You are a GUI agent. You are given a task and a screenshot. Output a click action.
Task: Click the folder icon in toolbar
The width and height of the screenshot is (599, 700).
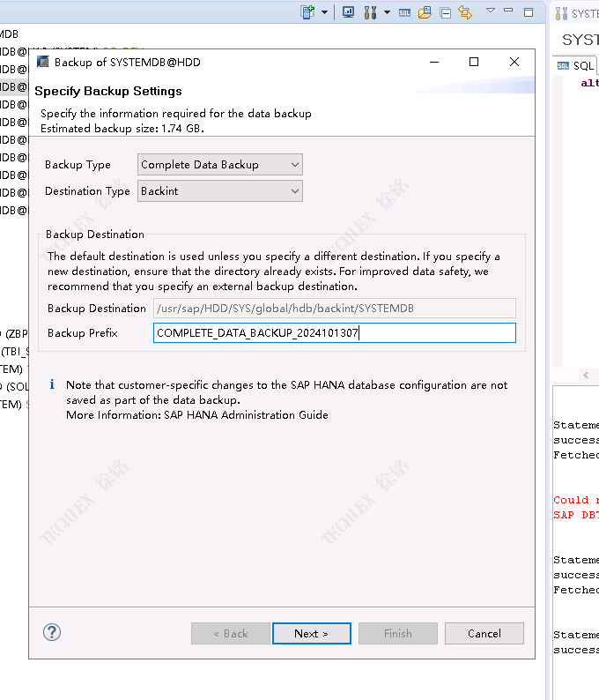pos(425,12)
